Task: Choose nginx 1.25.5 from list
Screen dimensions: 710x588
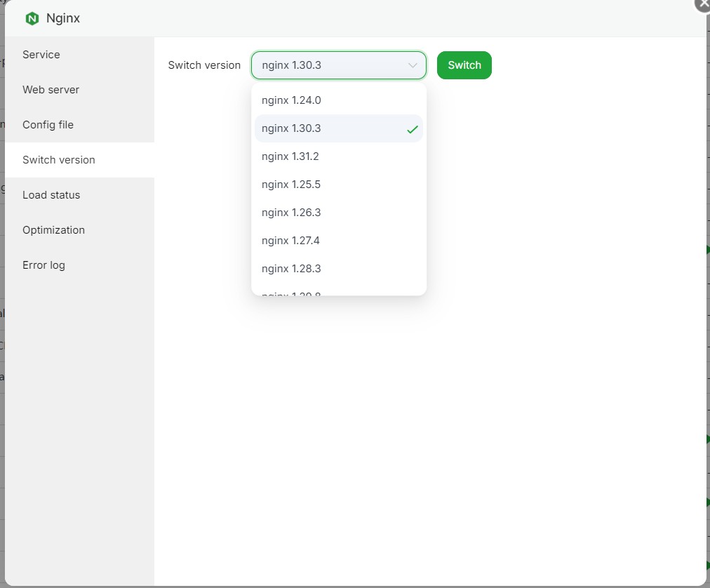Action: coord(339,185)
